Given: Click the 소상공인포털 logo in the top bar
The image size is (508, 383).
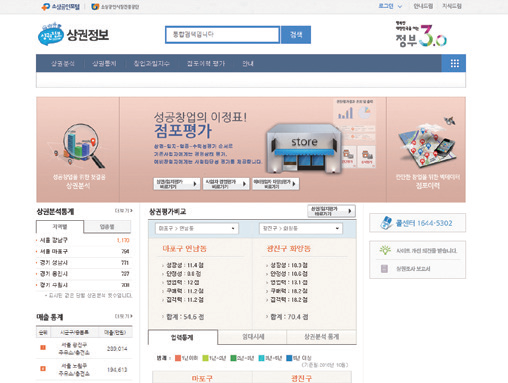Looking at the screenshot, I should point(61,7).
